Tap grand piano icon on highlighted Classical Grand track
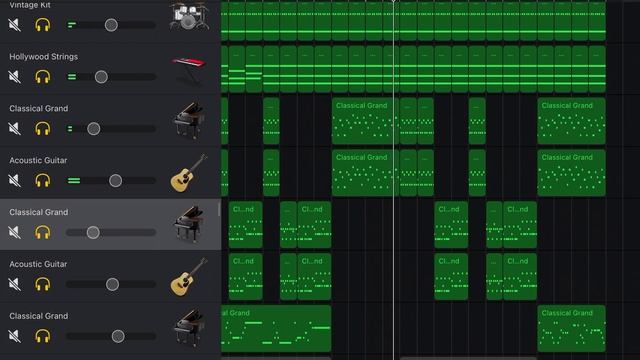 coord(189,224)
